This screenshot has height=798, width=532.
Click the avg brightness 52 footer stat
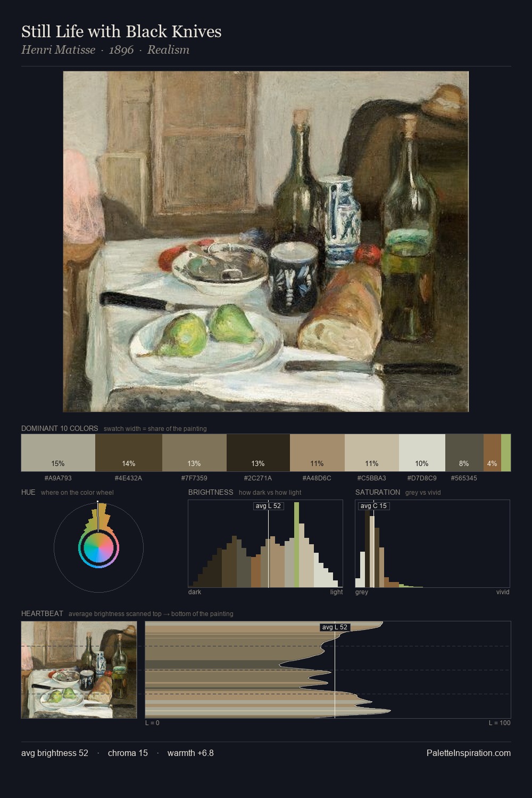click(x=55, y=753)
